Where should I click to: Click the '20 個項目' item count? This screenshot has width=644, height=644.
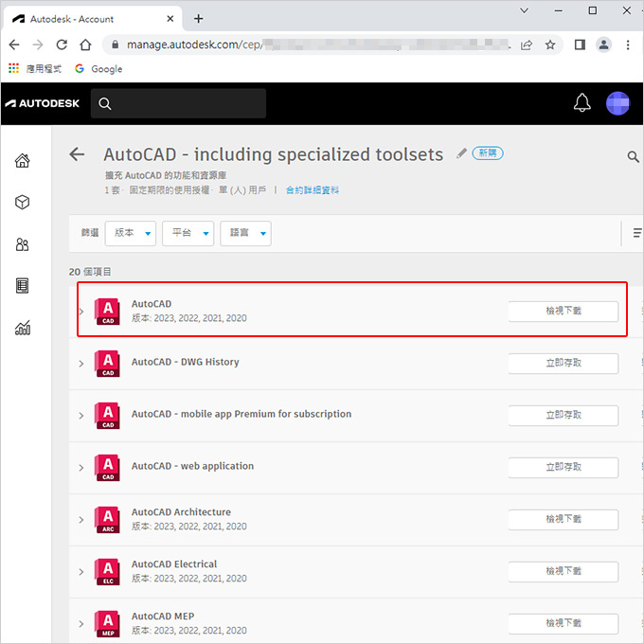click(90, 272)
